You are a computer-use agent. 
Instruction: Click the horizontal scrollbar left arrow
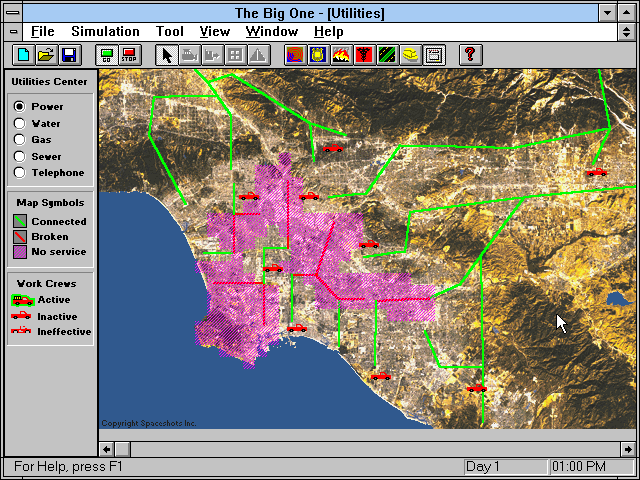coord(107,449)
